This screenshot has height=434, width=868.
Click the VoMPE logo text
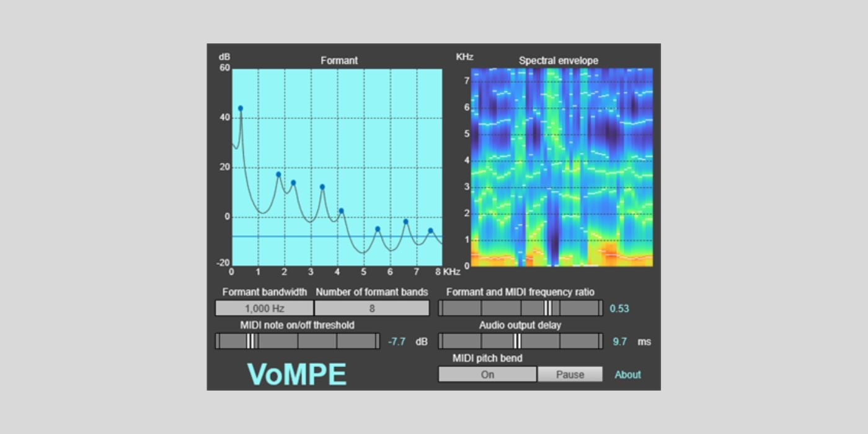(296, 374)
